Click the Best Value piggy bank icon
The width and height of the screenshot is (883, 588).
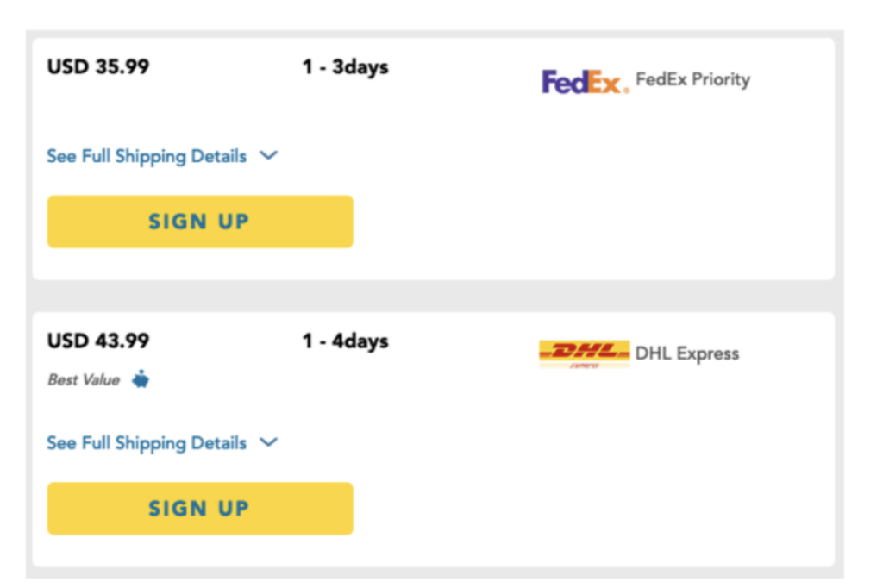(141, 379)
